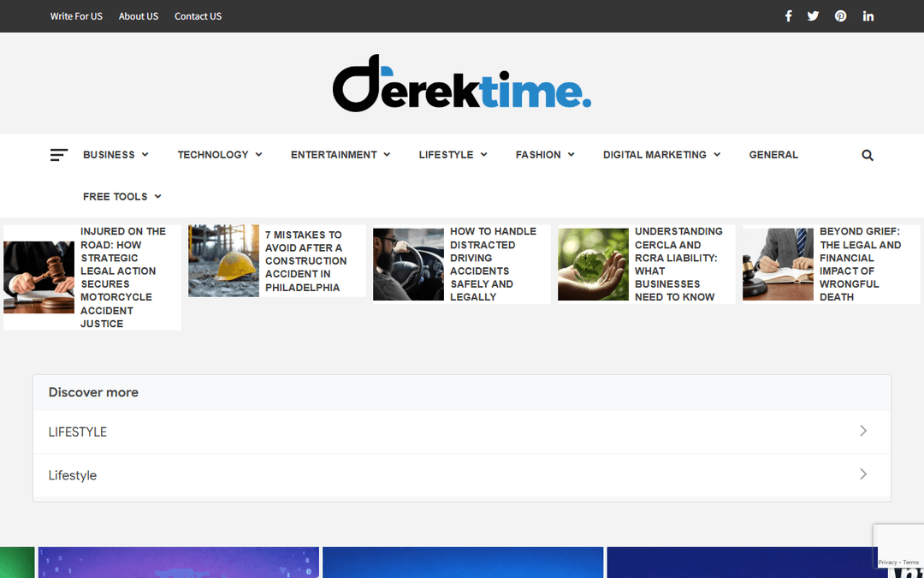Open the Facebook social icon
Screen dimensions: 924x578
(x=788, y=16)
